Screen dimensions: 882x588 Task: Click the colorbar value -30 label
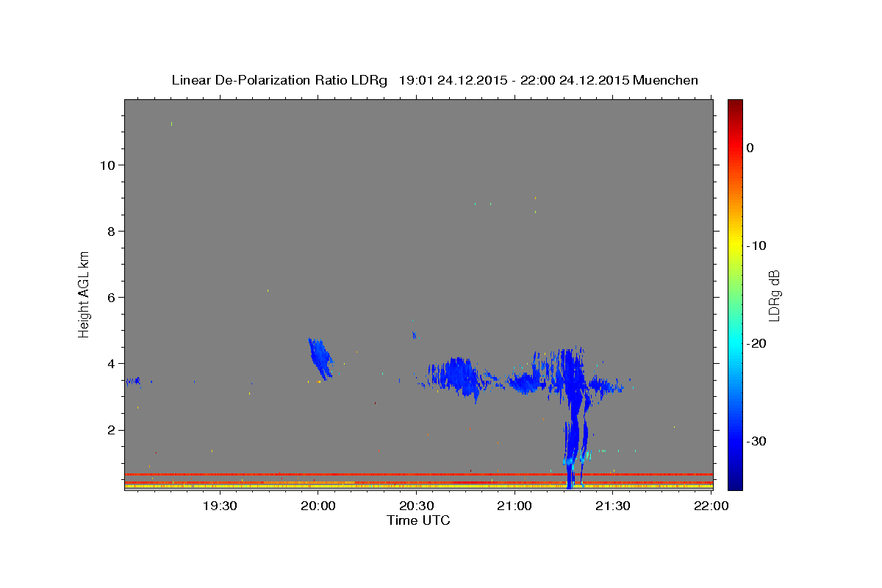pos(757,441)
